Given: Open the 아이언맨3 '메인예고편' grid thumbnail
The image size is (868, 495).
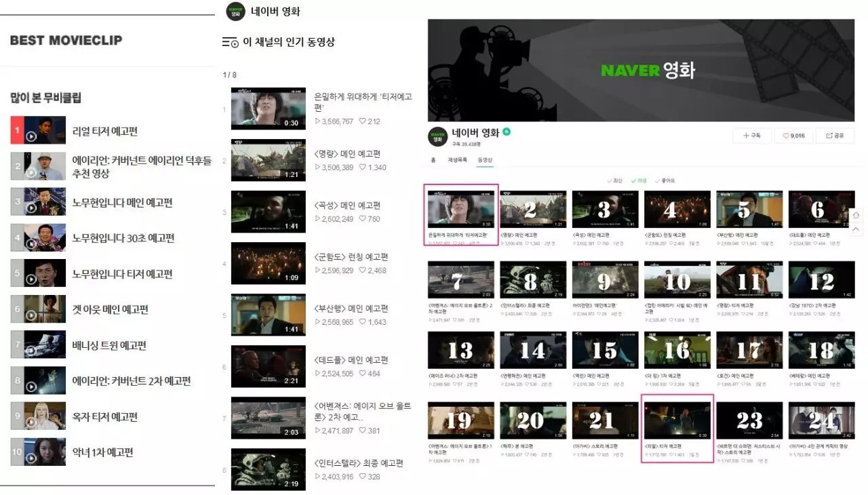Looking at the screenshot, I should click(x=605, y=279).
